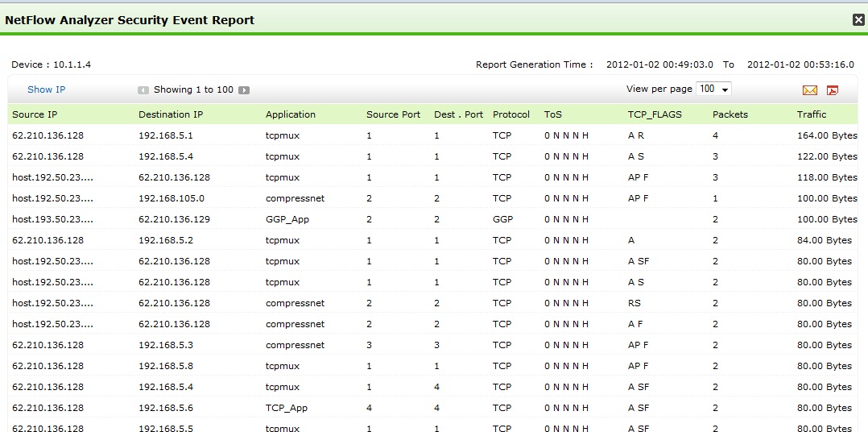Viewport: 868px width, 432px height.
Task: Go to next page of results
Action: (244, 90)
